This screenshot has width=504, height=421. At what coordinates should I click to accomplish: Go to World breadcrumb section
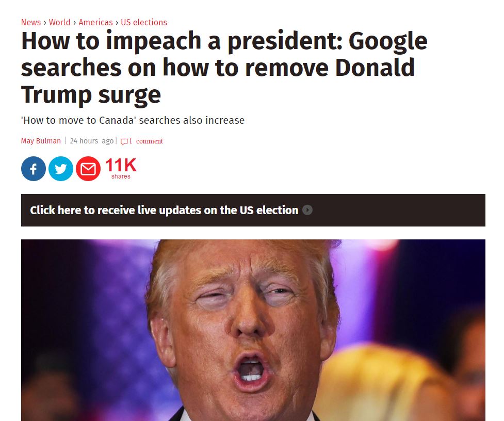[59, 22]
